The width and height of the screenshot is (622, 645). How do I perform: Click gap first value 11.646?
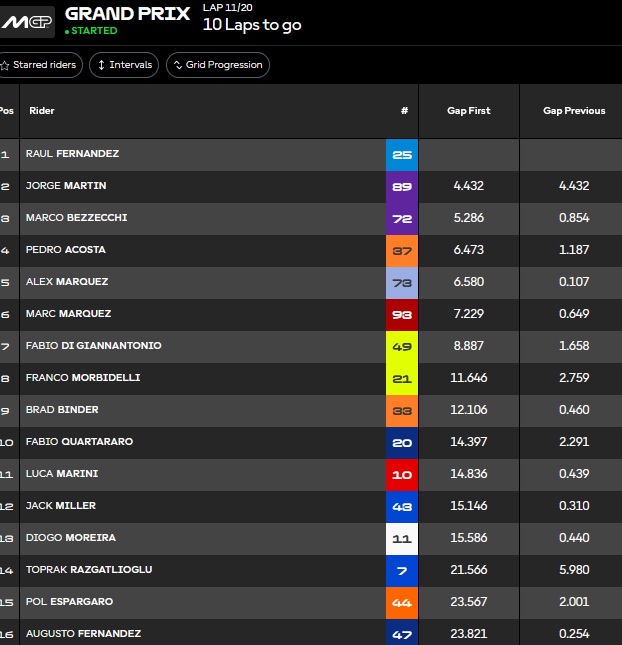[469, 378]
